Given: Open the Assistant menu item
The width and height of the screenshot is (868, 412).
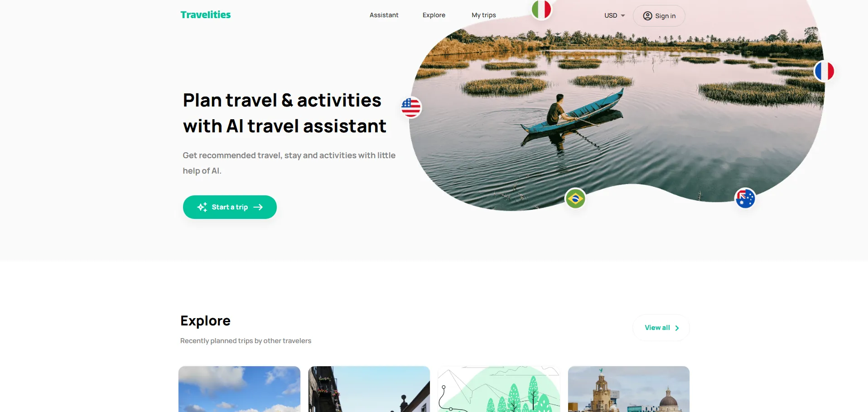Looking at the screenshot, I should click(x=384, y=15).
